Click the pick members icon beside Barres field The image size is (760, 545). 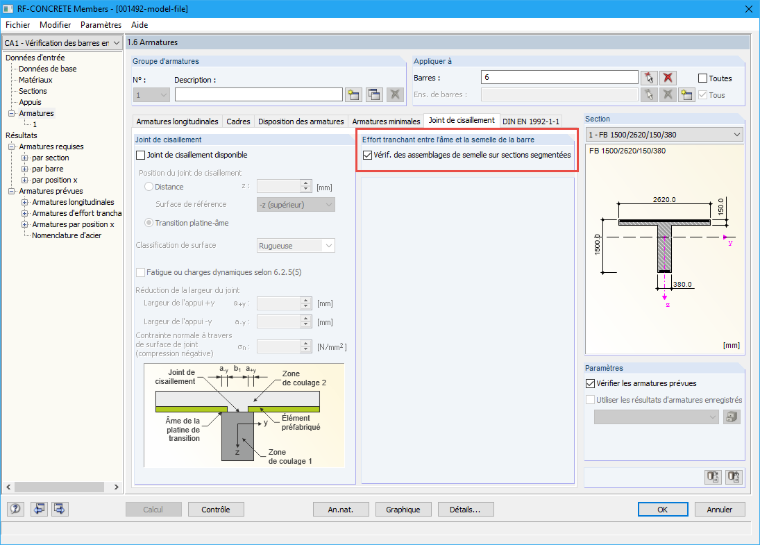point(649,78)
